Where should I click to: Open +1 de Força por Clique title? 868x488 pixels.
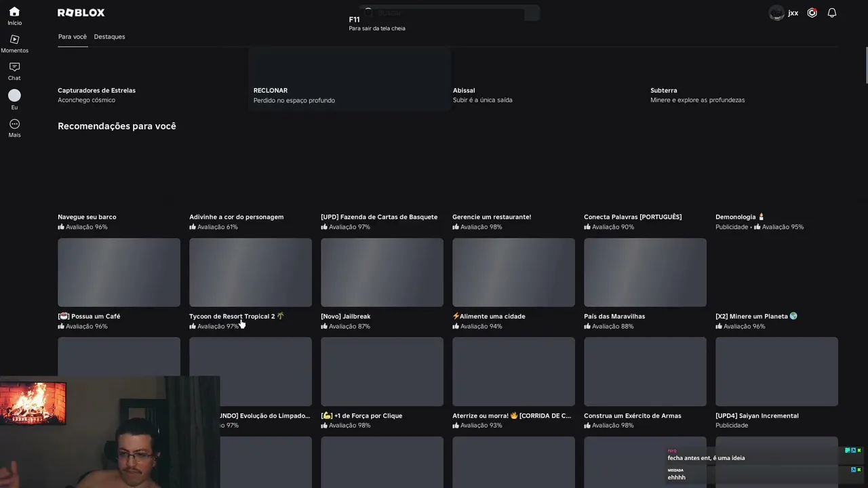(361, 416)
